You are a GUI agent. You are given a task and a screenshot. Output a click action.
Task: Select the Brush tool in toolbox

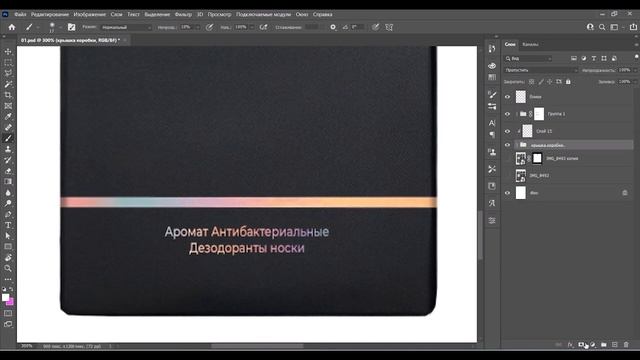tap(8, 138)
